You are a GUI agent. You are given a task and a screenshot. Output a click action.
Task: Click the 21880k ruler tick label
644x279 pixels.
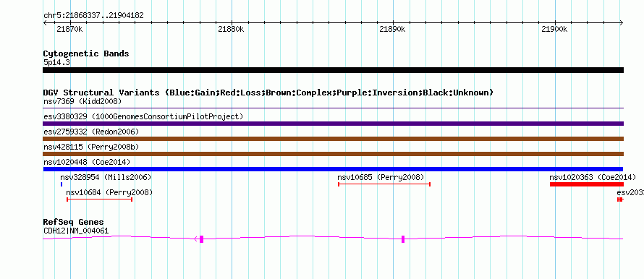(x=232, y=29)
